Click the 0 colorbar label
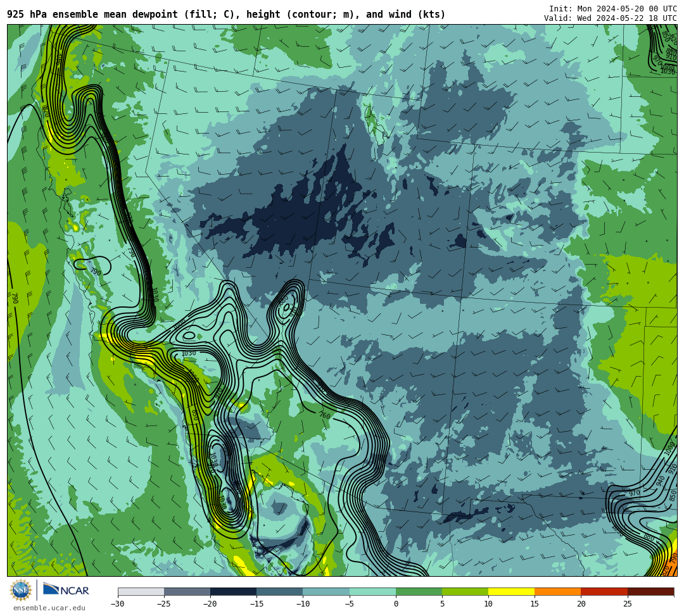Viewport: 684px width, 616px height. coord(396,604)
